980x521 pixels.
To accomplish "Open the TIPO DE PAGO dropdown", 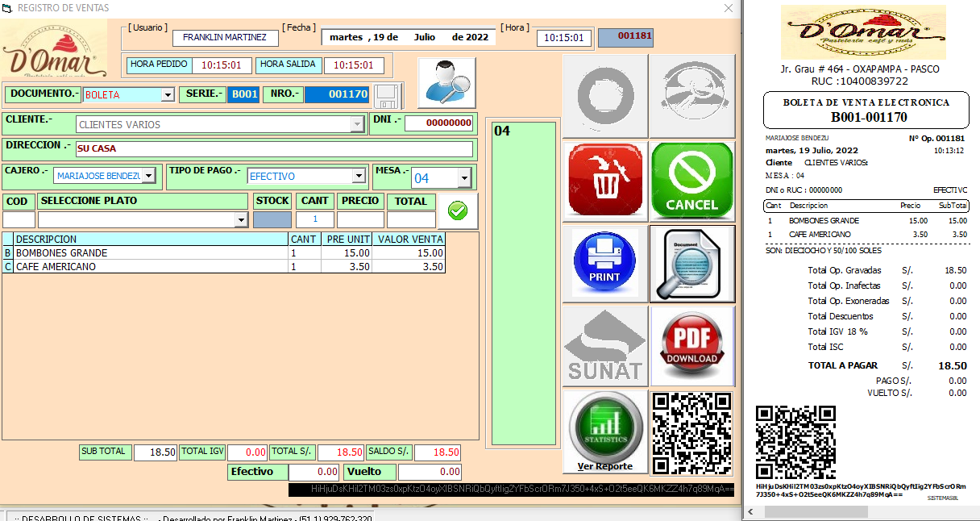I will [359, 177].
